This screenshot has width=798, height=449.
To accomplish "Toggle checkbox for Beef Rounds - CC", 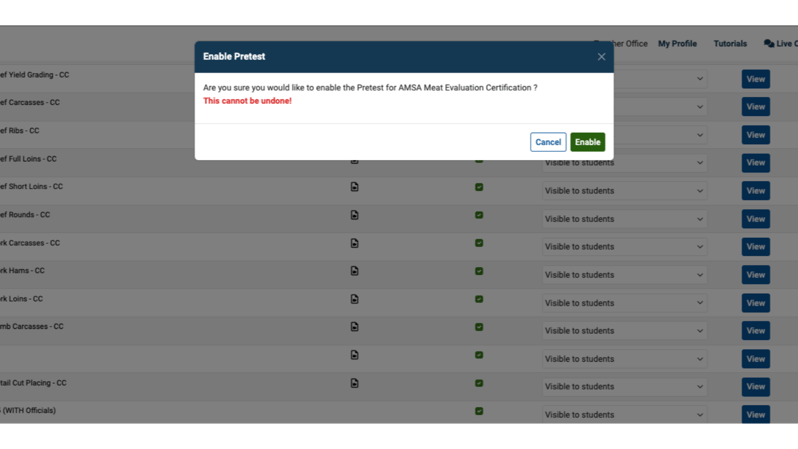I will tap(479, 215).
